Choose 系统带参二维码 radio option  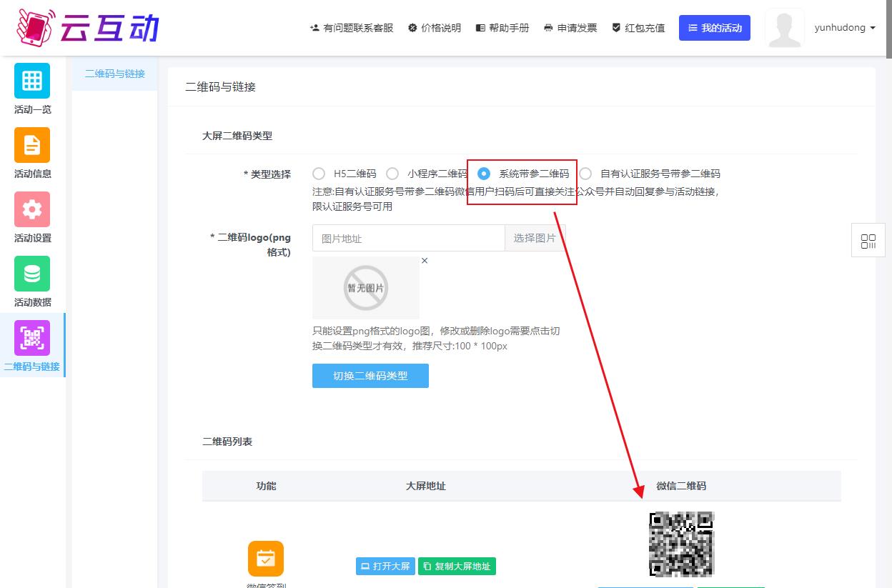pyautogui.click(x=484, y=174)
